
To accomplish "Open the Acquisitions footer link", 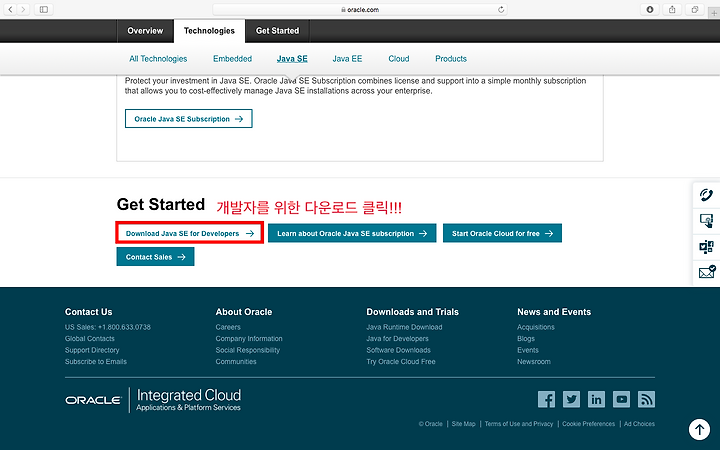I will [536, 327].
